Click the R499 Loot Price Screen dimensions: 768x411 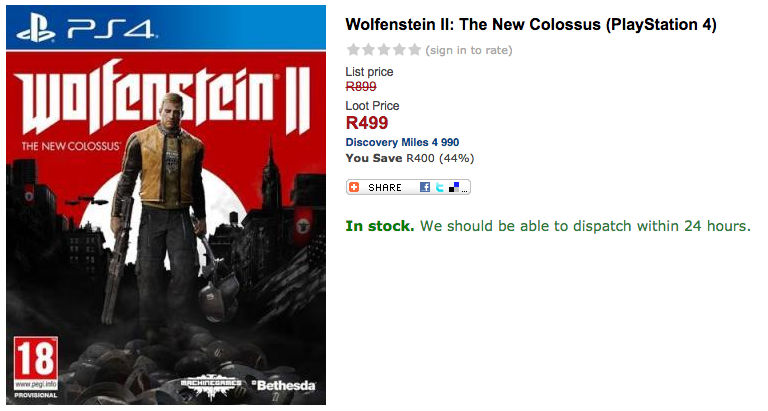click(367, 123)
